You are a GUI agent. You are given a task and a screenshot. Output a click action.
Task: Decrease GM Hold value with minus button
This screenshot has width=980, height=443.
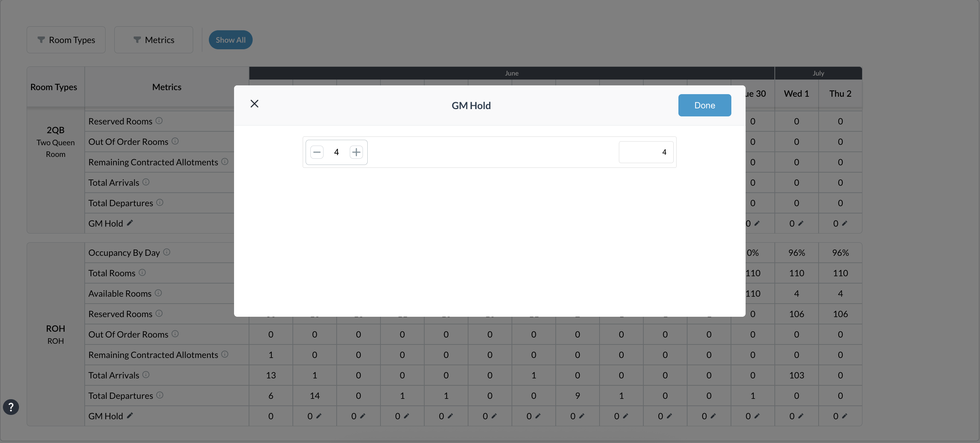tap(317, 152)
